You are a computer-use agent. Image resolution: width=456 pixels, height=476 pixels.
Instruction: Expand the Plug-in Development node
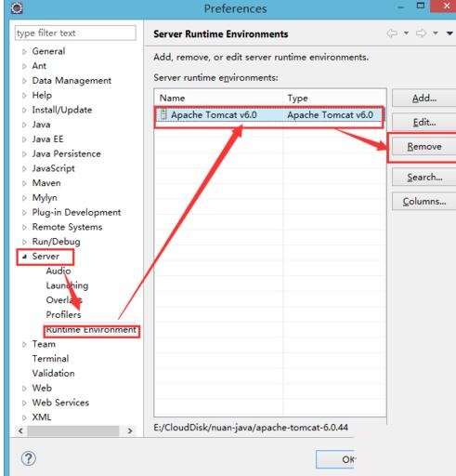pos(24,213)
